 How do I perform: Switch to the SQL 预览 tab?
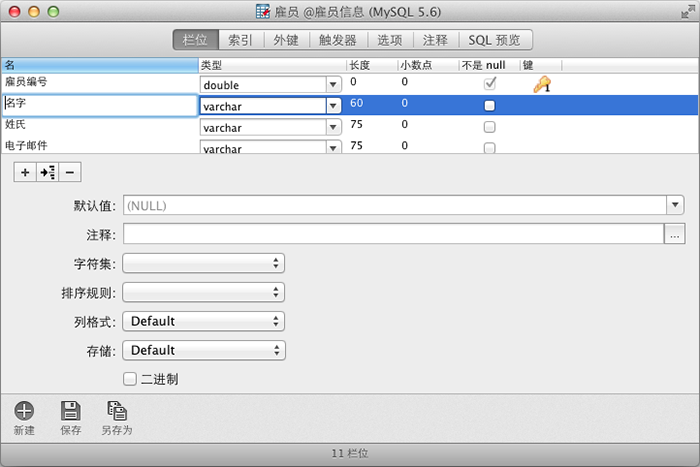[x=495, y=40]
